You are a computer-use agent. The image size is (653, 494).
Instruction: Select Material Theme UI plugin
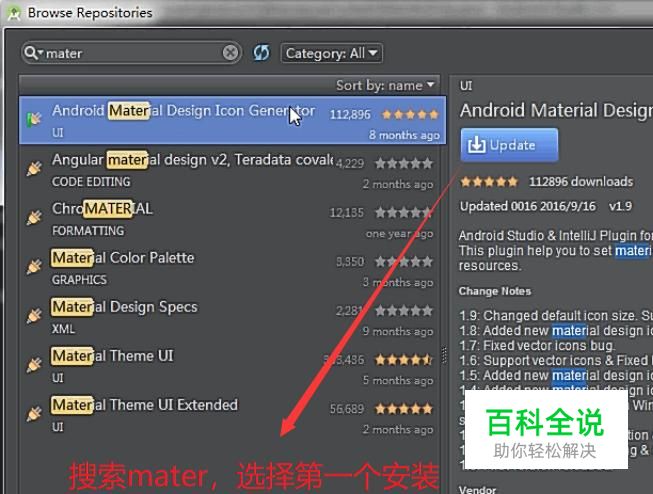pyautogui.click(x=230, y=367)
